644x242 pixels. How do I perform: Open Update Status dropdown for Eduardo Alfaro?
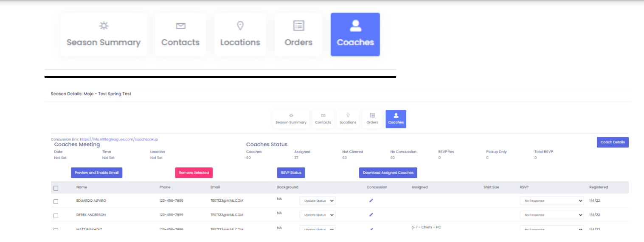tap(317, 201)
